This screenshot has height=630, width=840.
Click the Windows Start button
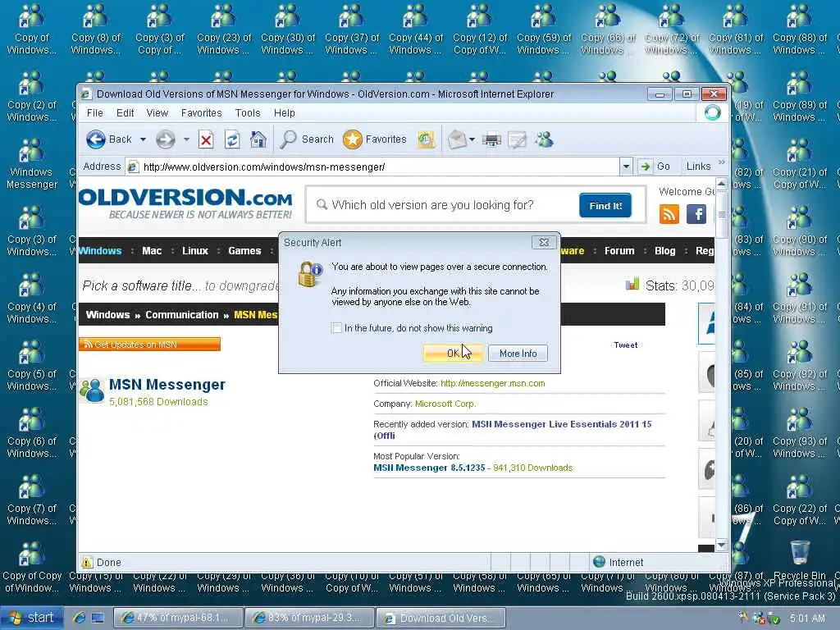32,618
